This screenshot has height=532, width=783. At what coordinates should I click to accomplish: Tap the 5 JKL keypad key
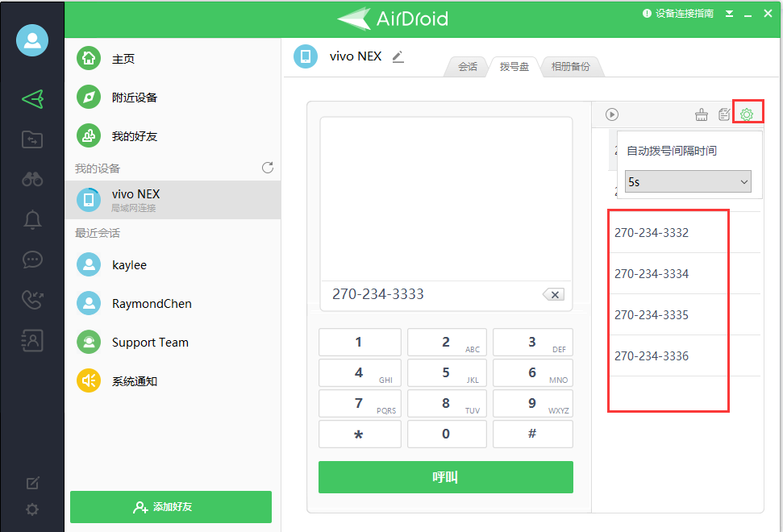(447, 372)
